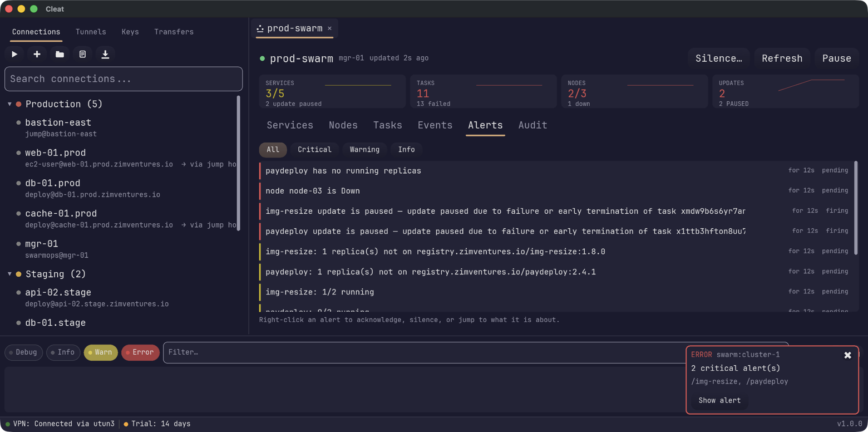This screenshot has width=868, height=432.
Task: Select the db-01.prod connection
Action: pos(121,188)
